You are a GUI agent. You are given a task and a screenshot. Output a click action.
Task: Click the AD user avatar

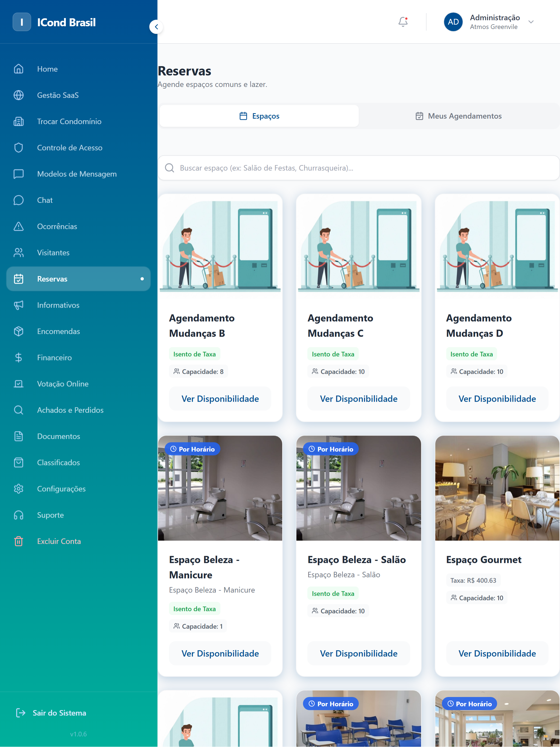click(453, 22)
